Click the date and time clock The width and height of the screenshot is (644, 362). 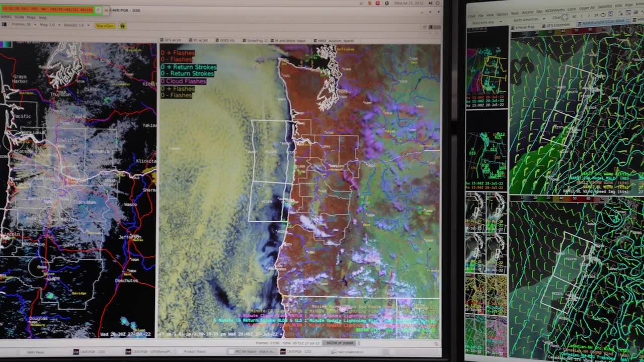pos(409,3)
